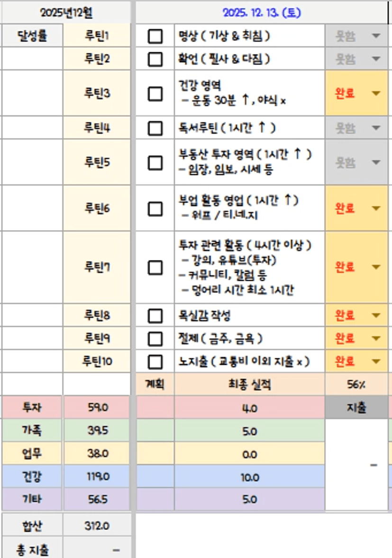Tick the 확언 (필사 & 다짐) checkbox
The width and height of the screenshot is (392, 558).
point(155,59)
